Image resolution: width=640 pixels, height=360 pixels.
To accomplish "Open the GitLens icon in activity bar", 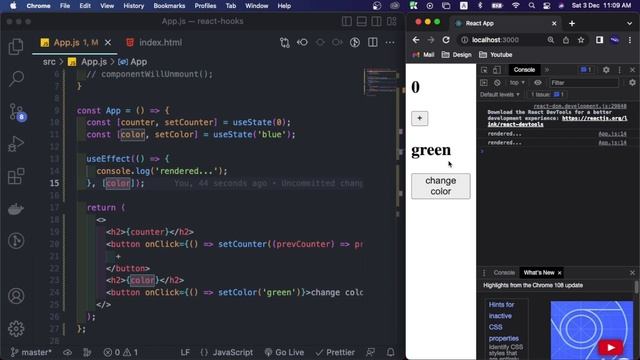I will pyautogui.click(x=16, y=241).
